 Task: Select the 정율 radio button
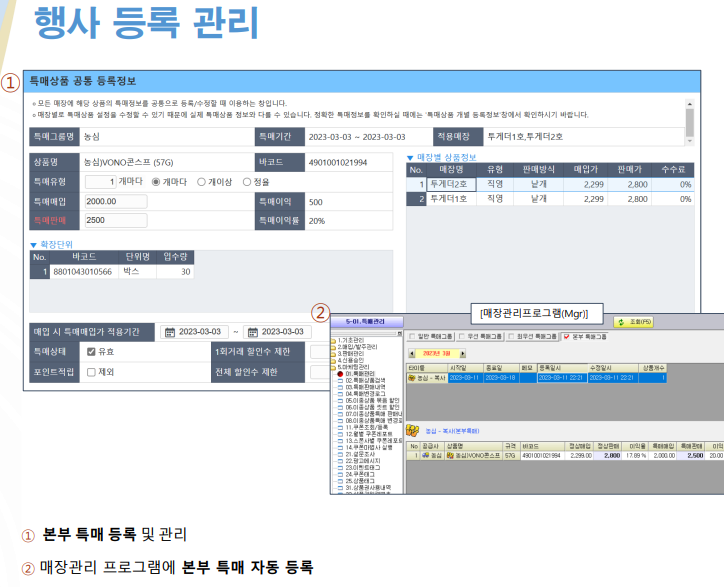(x=247, y=182)
